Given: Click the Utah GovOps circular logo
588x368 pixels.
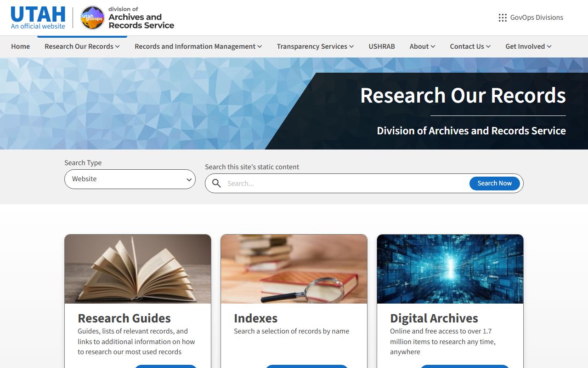Looking at the screenshot, I should pyautogui.click(x=92, y=17).
